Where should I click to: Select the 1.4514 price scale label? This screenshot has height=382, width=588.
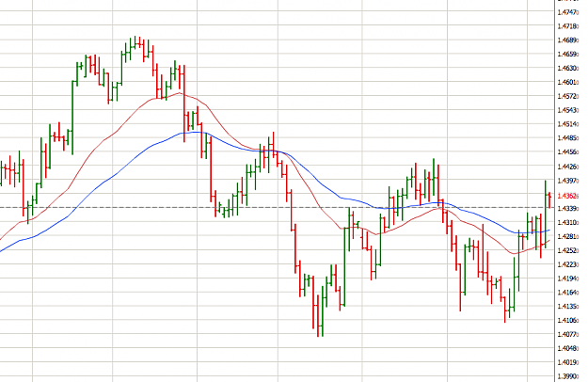tap(567, 124)
